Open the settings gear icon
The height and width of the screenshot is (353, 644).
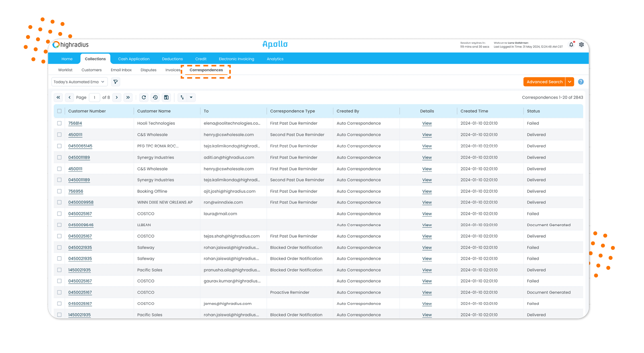pos(581,45)
